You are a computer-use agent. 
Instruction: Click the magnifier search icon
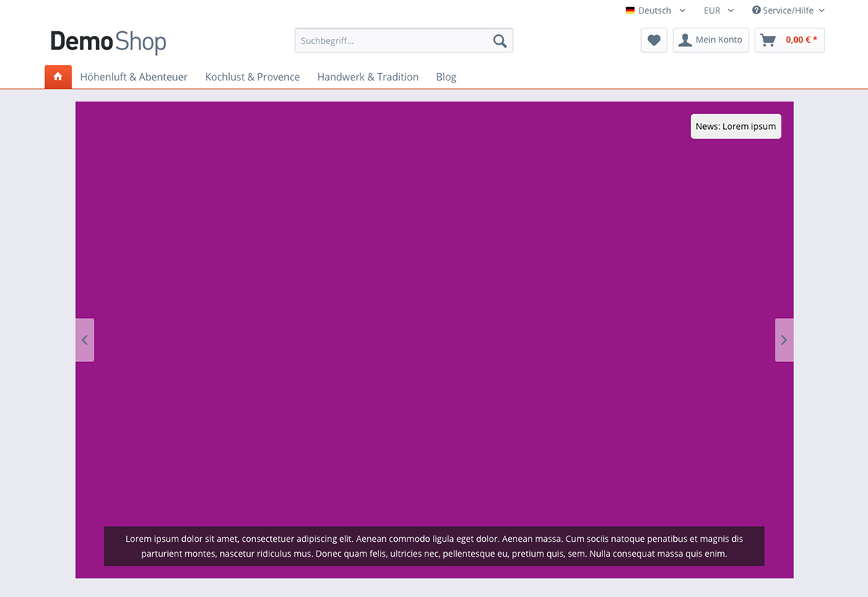tap(499, 41)
